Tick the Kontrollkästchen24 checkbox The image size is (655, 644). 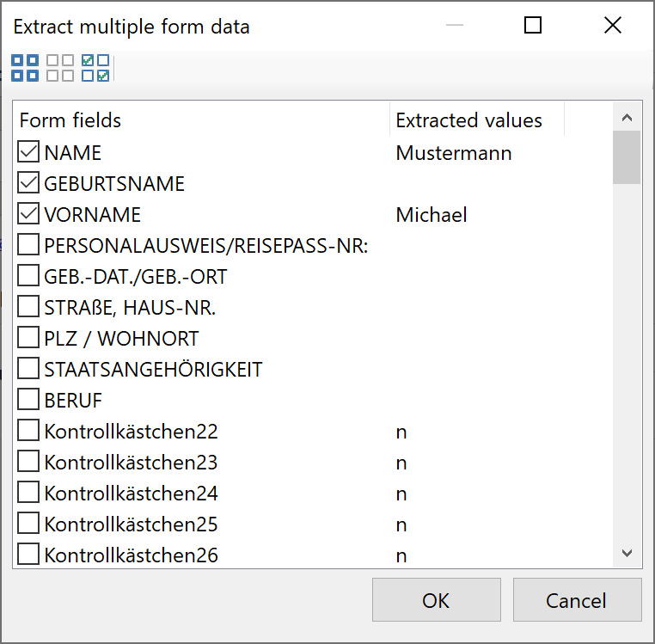coord(28,492)
